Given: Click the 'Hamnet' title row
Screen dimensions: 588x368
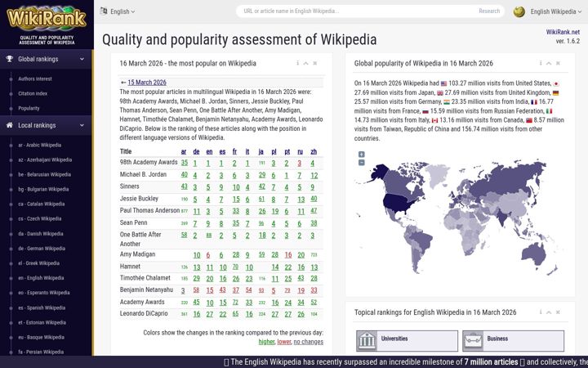Looking at the screenshot, I should [x=130, y=267].
